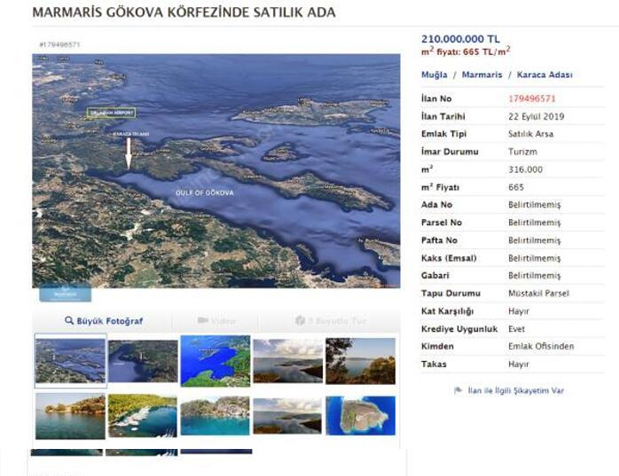Open the Muğla province link
This screenshot has width=619, height=476.
[x=434, y=75]
